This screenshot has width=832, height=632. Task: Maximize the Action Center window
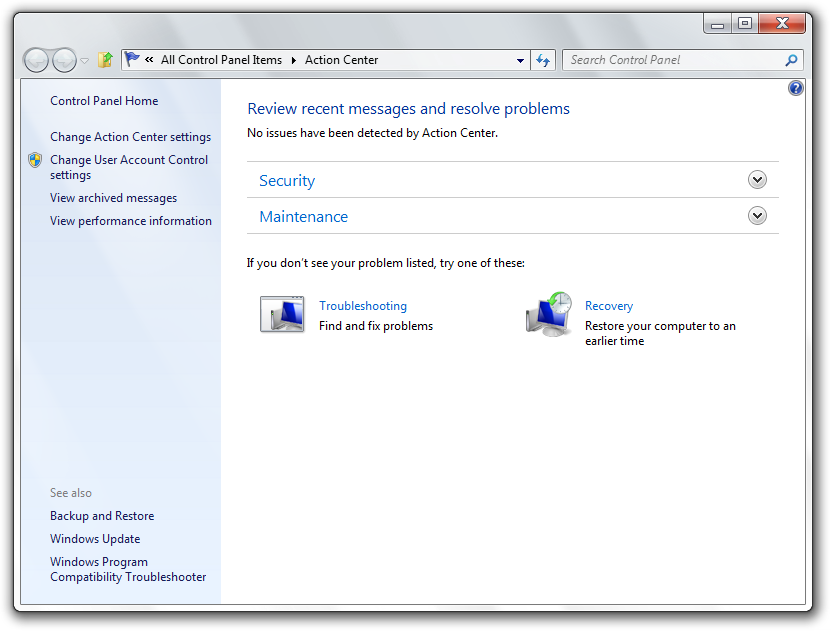[x=745, y=23]
